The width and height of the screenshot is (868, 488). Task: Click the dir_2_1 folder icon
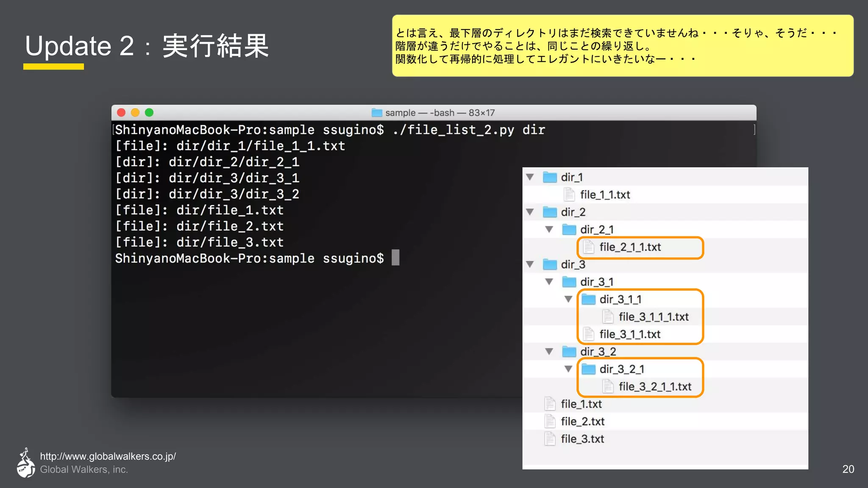[x=569, y=230]
